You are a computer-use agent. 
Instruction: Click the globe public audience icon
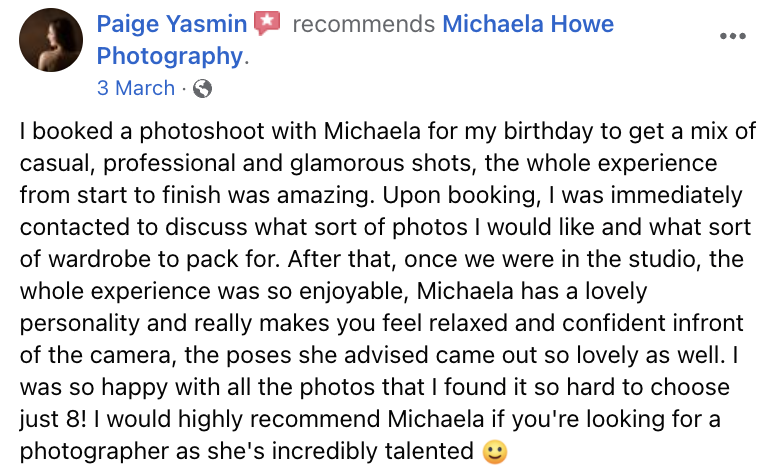pos(202,88)
